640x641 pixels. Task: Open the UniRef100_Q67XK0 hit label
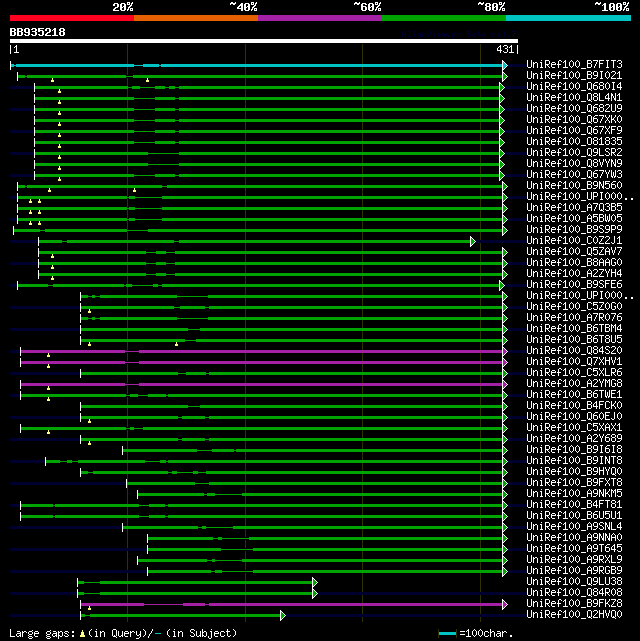click(574, 119)
